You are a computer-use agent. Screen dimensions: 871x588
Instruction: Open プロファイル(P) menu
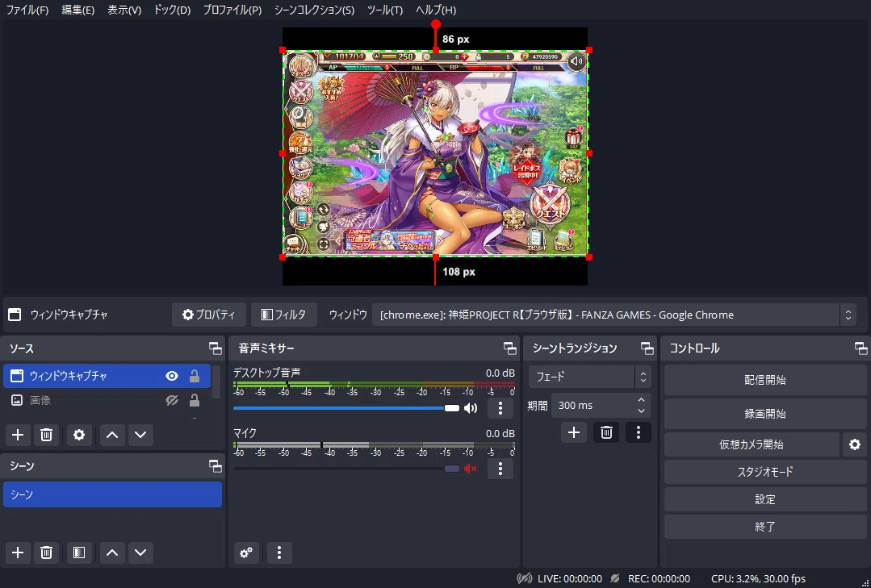(x=232, y=10)
